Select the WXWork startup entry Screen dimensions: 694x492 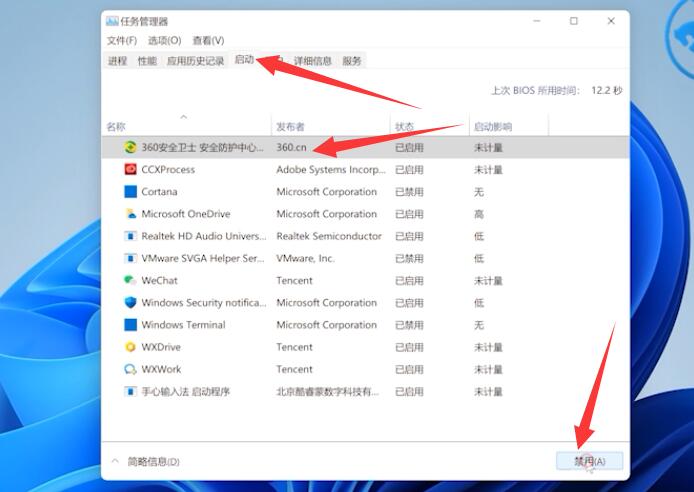[x=365, y=369]
